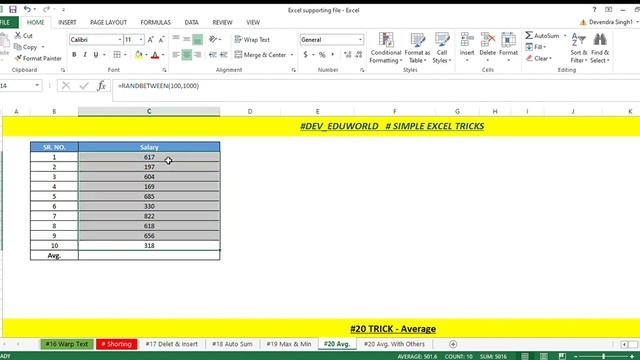The height and width of the screenshot is (360, 640).
Task: Click the Orientation text angle icon
Action: click(213, 39)
